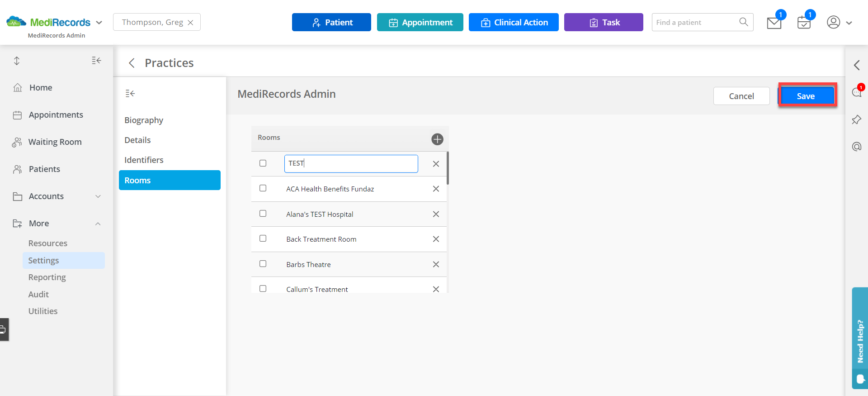Image resolution: width=868 pixels, height=396 pixels.
Task: Open the Accounts sidebar item
Action: 46,196
